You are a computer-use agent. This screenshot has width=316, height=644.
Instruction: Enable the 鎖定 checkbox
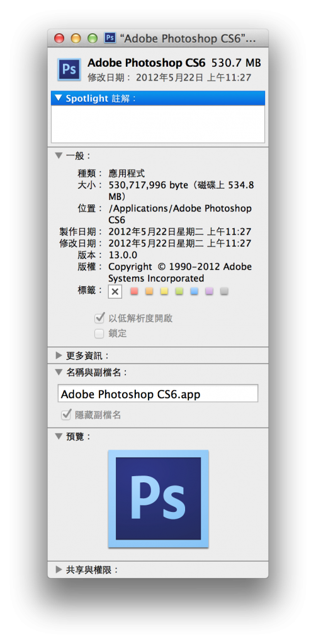tap(99, 333)
